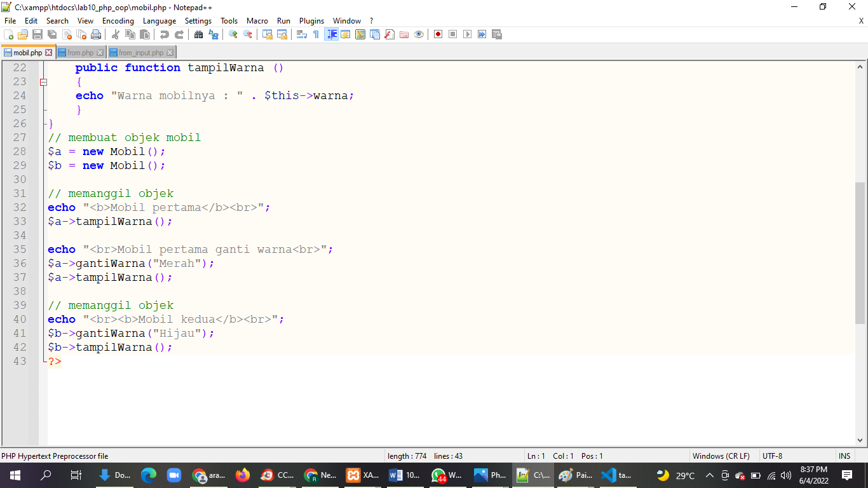868x488 pixels.
Task: Print the document using the printer icon
Action: click(x=91, y=34)
